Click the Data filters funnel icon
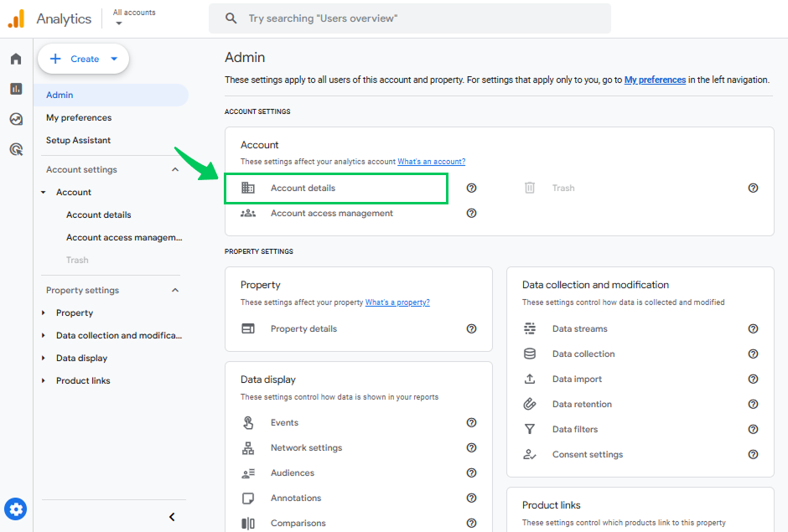788x532 pixels. pyautogui.click(x=530, y=429)
